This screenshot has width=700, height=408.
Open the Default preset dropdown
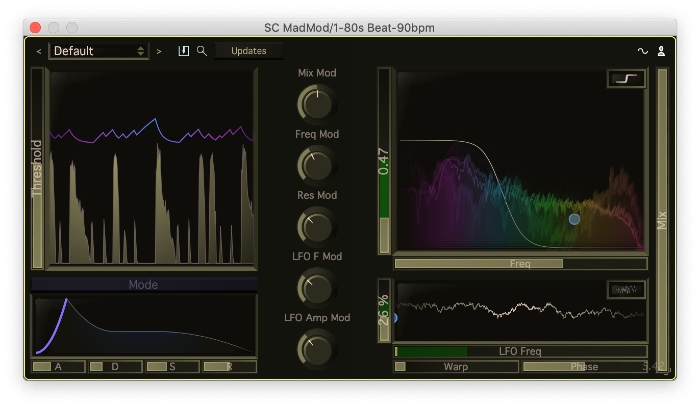pyautogui.click(x=99, y=50)
